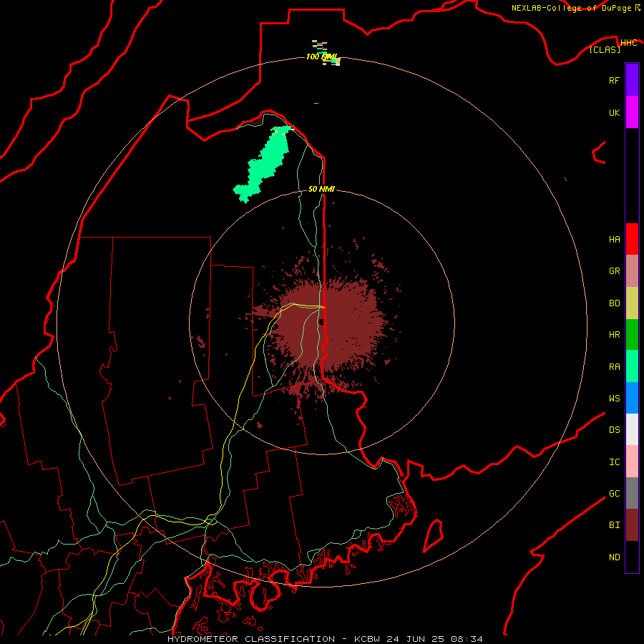
Task: Click the NEXLAB-College of DuPage credit text
Action: [x=573, y=8]
